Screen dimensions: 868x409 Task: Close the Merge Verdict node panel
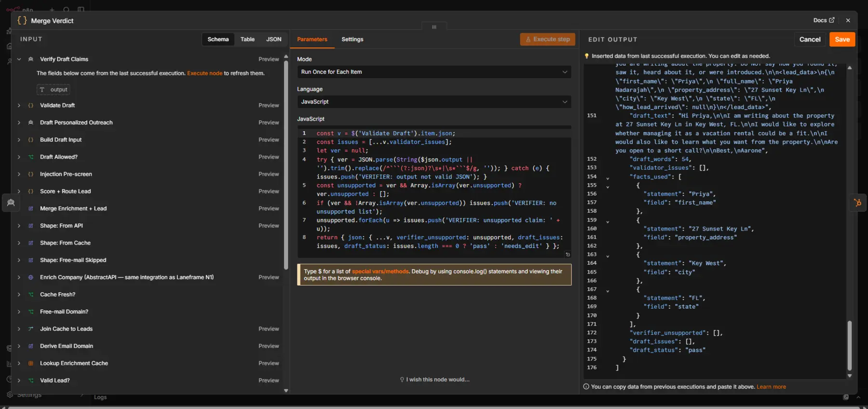click(x=848, y=20)
